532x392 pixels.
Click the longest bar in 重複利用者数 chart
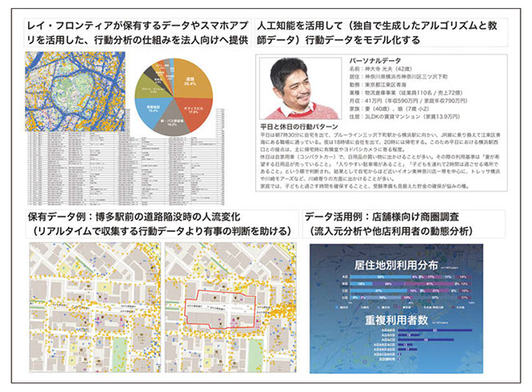(x=435, y=330)
